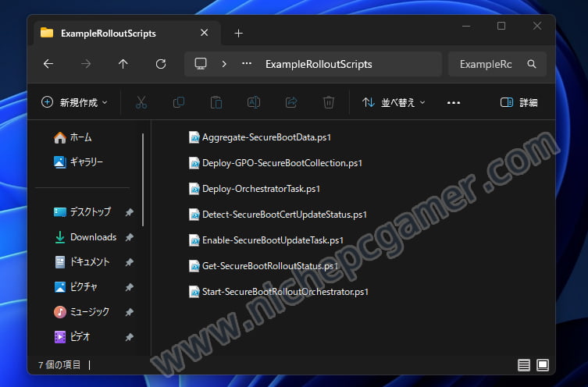588x387 pixels.
Task: Click the pin icon beside ミュージック
Action: 130,312
